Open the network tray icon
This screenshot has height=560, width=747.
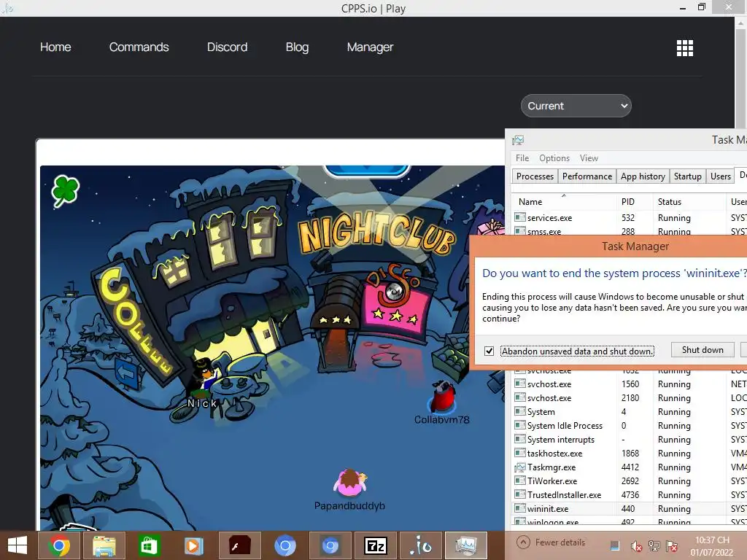point(654,546)
